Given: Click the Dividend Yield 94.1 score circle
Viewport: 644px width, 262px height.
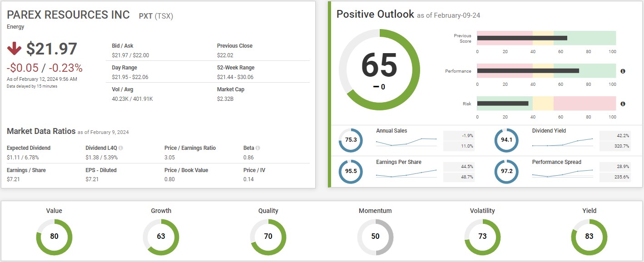Looking at the screenshot, I should point(506,140).
